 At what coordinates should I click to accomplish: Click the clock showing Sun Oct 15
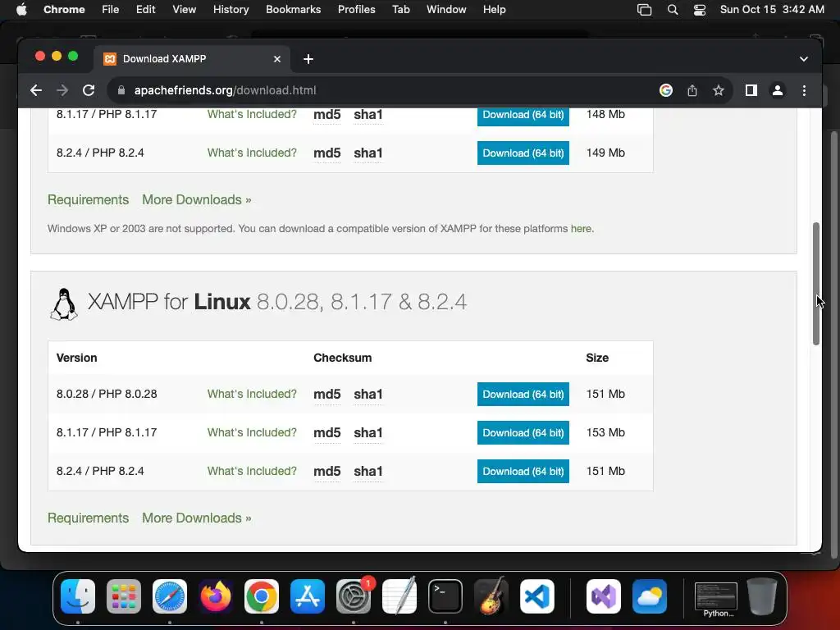[x=772, y=10]
